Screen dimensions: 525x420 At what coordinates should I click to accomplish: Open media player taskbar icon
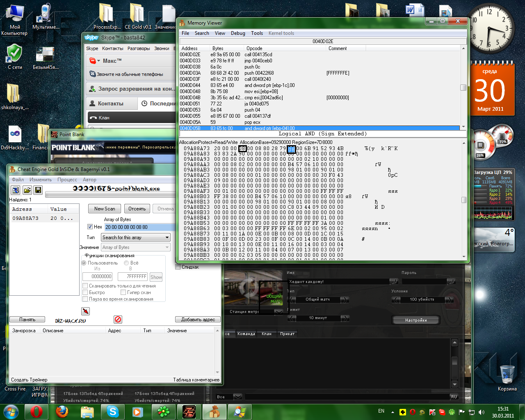tap(138, 411)
